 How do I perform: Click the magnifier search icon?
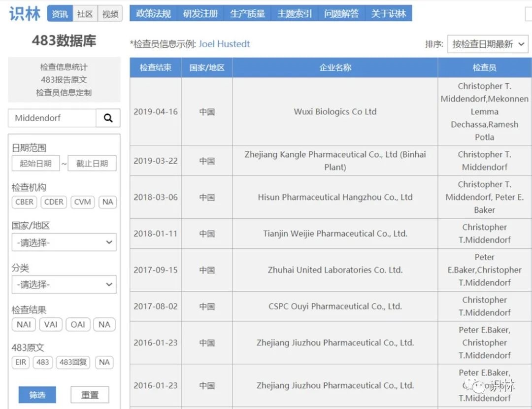point(108,118)
